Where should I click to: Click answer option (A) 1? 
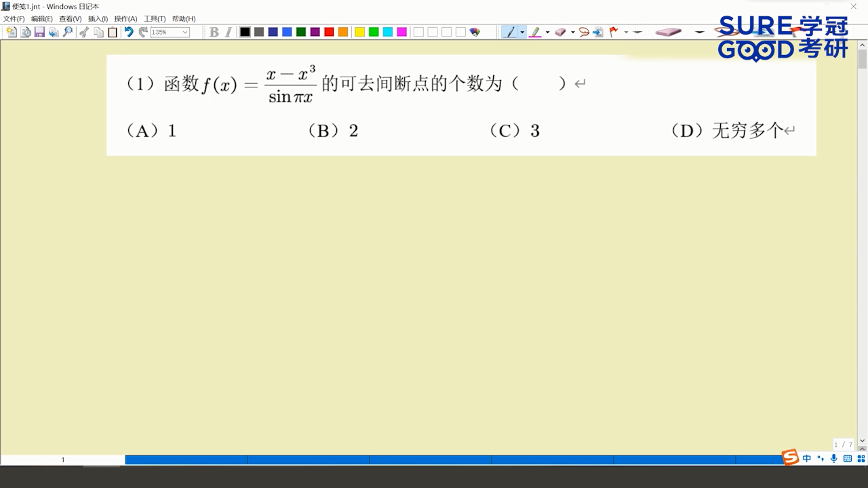(x=151, y=131)
